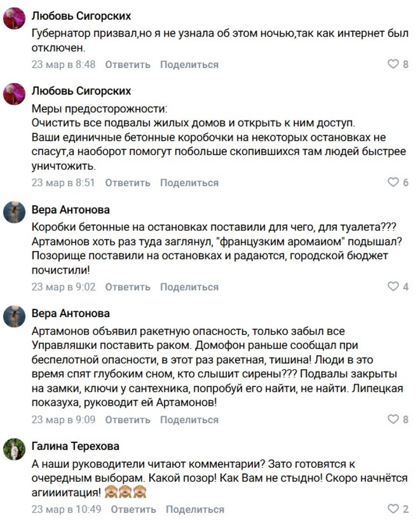This screenshot has height=523, width=420.
Task: Click the '23 мар в 9:09' timestamp
Action: click(63, 420)
